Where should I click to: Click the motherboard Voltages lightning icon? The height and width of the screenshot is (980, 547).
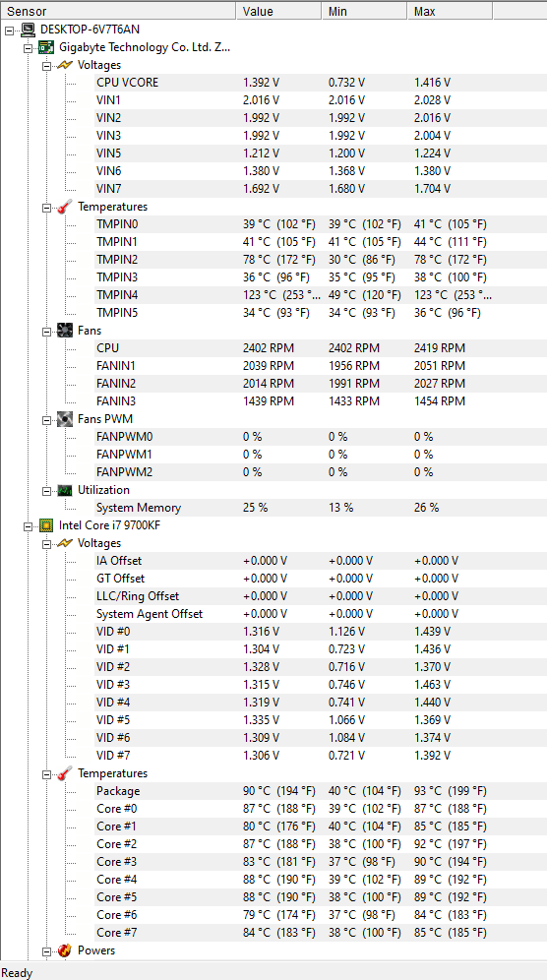click(65, 65)
